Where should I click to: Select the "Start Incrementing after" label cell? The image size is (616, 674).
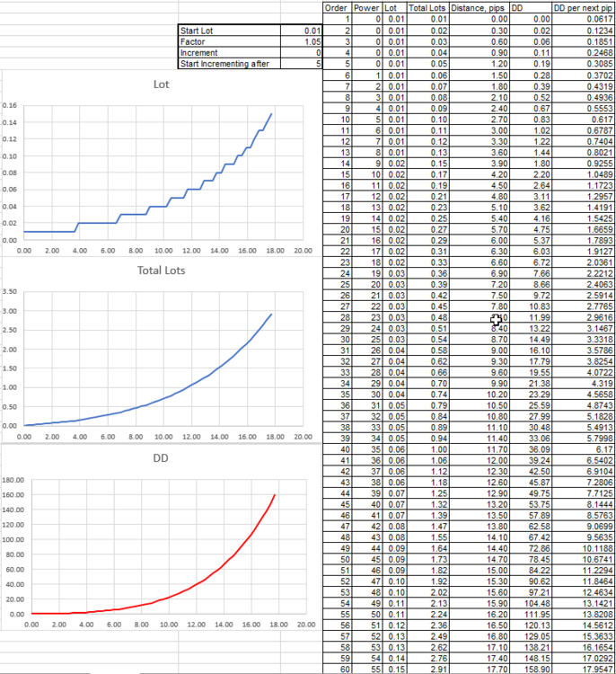click(x=229, y=64)
